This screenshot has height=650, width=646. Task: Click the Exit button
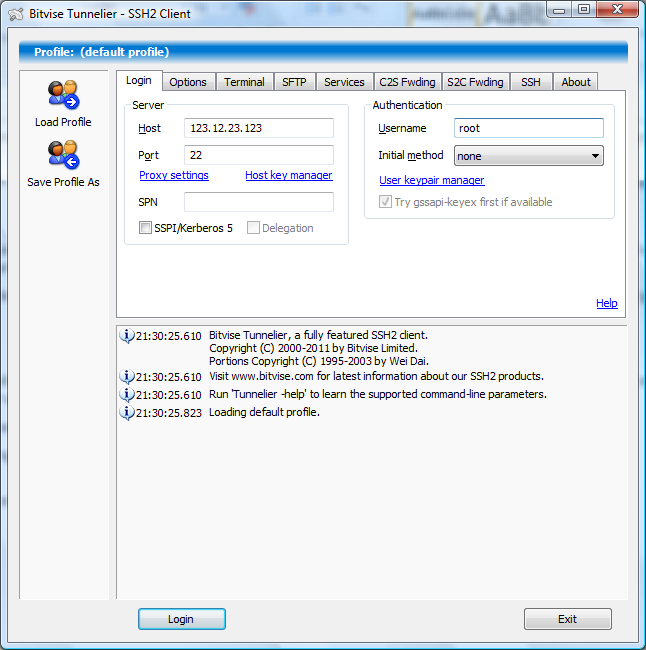pos(568,619)
